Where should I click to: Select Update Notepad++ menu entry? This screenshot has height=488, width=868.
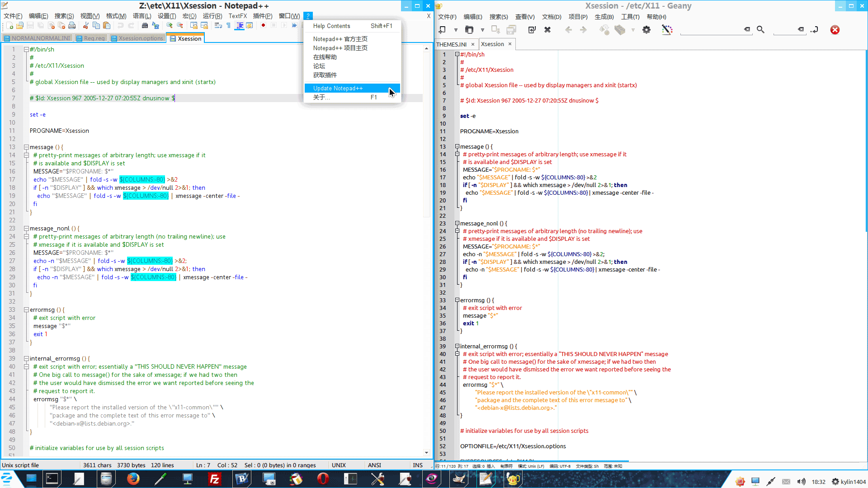[x=352, y=88]
